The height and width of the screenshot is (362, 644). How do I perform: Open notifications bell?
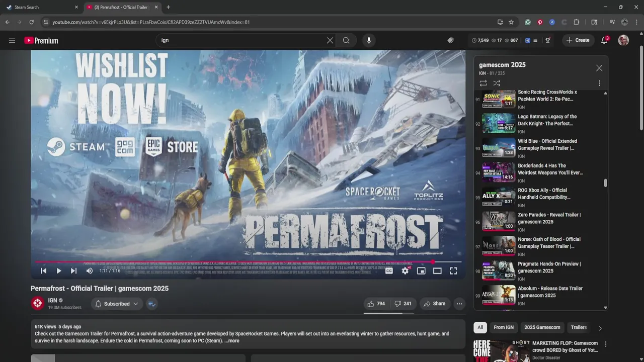pos(604,40)
